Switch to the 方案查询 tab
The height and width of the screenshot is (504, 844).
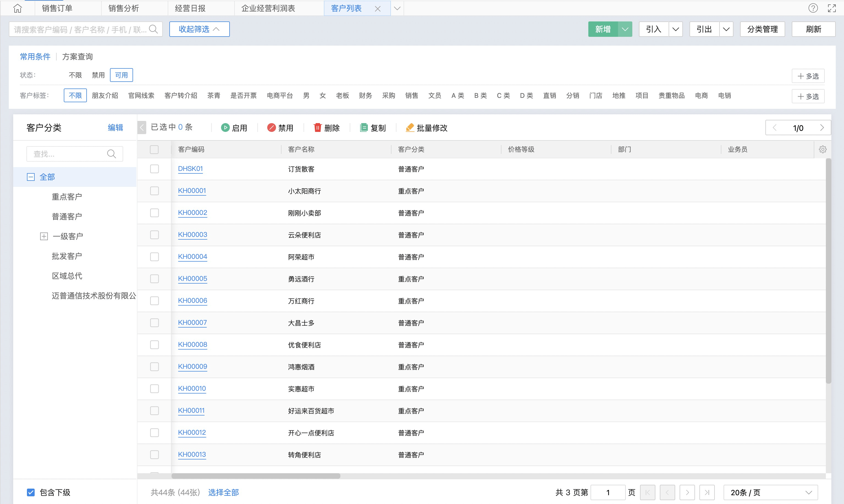pos(78,57)
